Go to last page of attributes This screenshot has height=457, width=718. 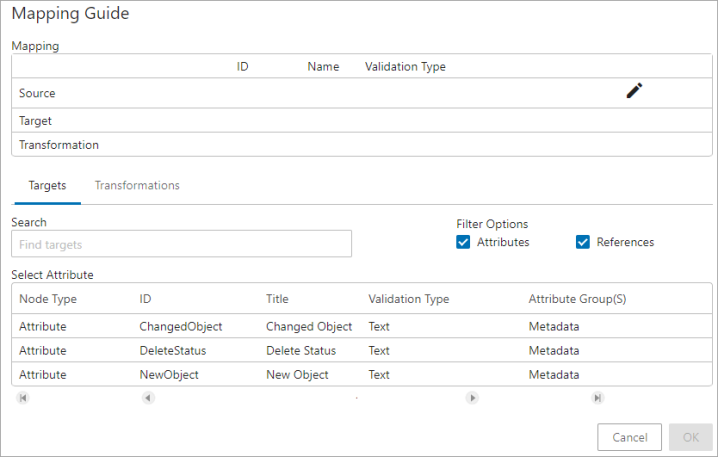(x=598, y=397)
